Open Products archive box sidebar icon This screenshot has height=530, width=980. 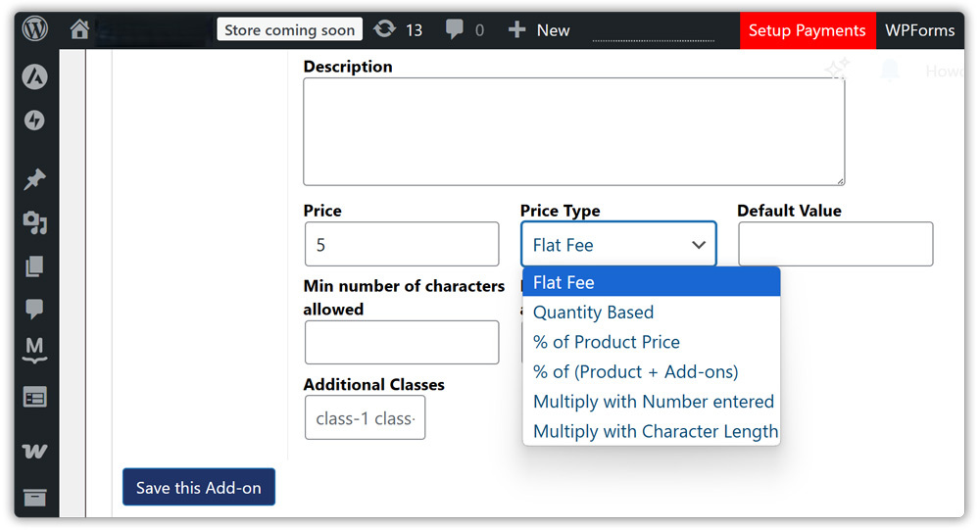tap(35, 498)
